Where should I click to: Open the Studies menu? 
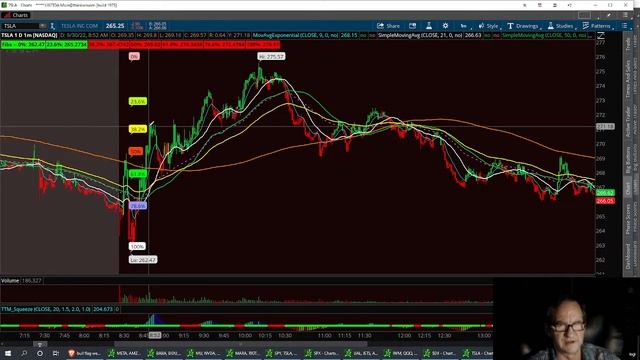tap(561, 26)
